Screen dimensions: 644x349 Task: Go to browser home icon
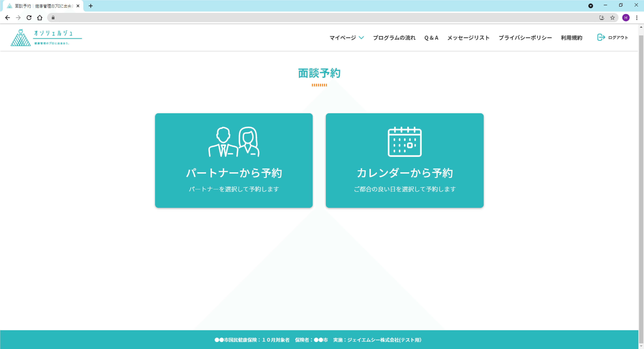click(x=40, y=17)
